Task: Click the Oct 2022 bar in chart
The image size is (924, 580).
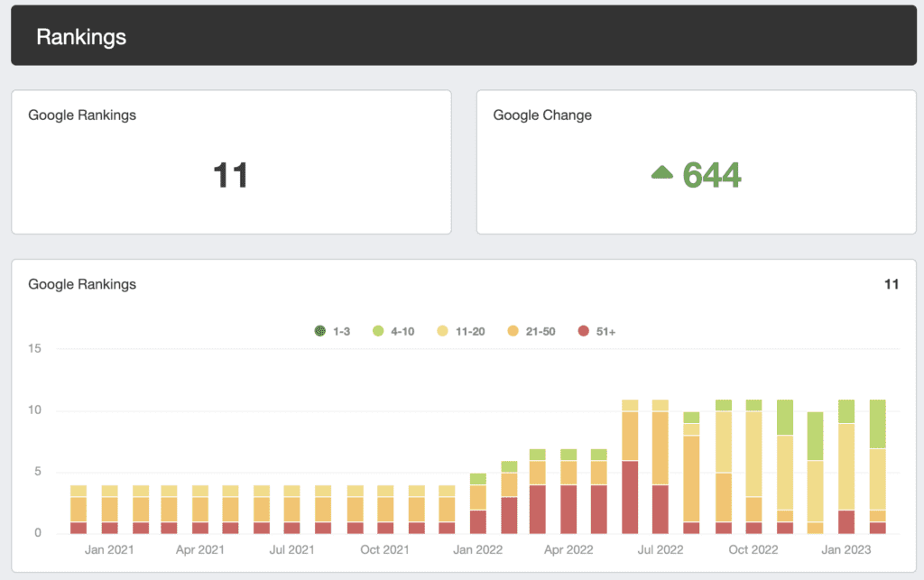Action: (x=753, y=466)
